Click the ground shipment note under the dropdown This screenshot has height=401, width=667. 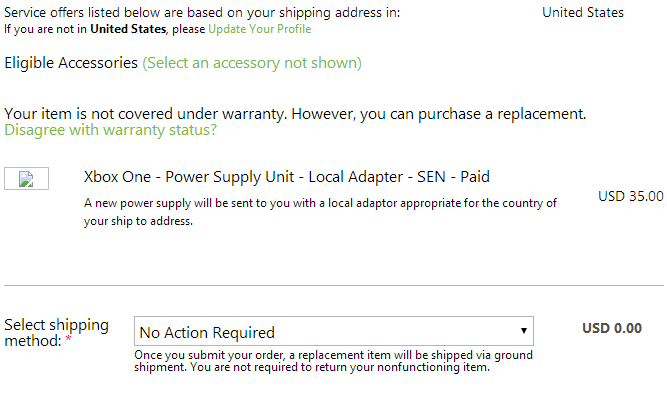coord(334,360)
